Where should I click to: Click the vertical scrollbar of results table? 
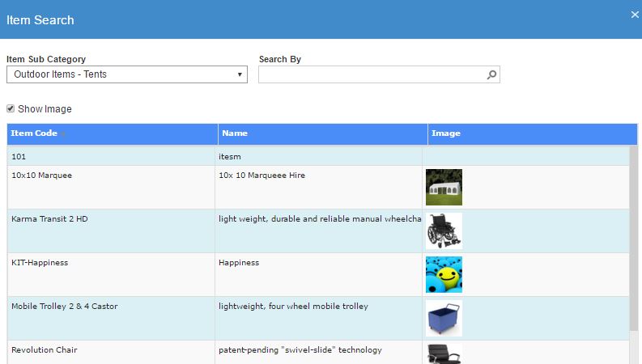pos(633,243)
